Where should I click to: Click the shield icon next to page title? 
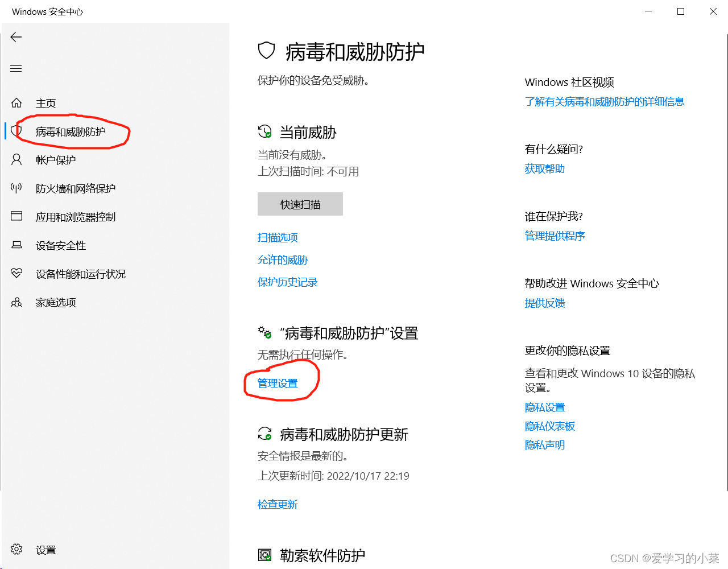[x=267, y=51]
